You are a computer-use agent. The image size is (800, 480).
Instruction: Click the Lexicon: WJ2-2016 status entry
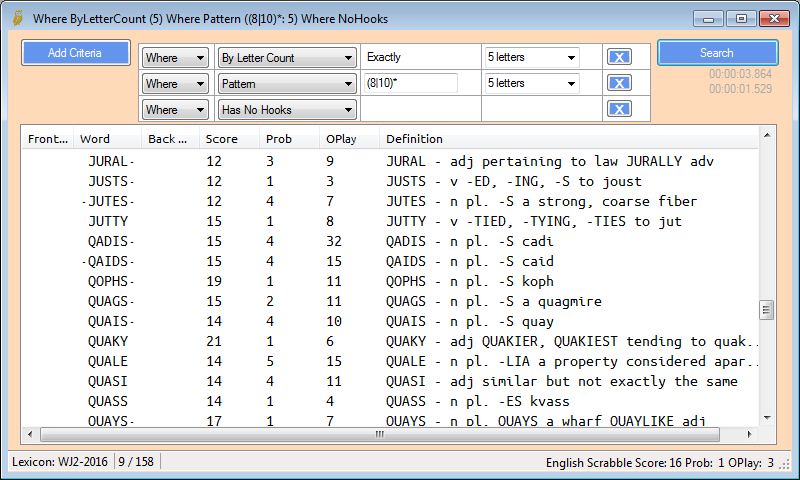60,462
